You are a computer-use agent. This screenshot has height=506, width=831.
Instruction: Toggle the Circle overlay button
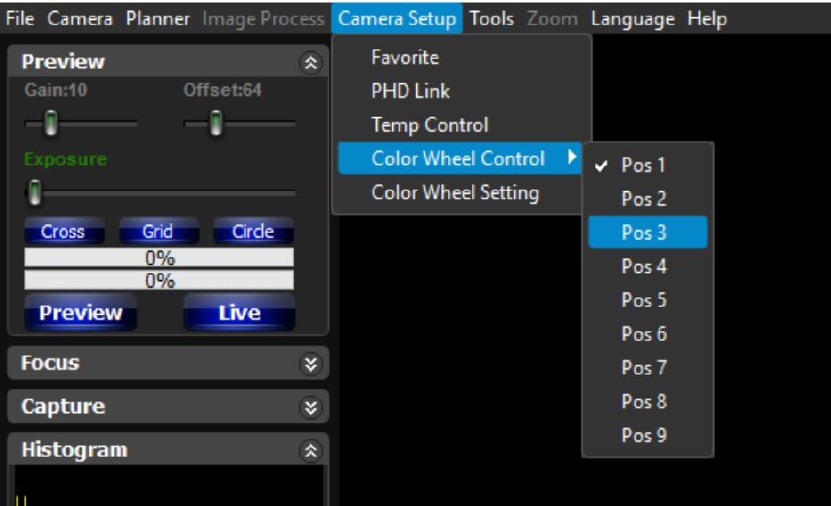(252, 231)
